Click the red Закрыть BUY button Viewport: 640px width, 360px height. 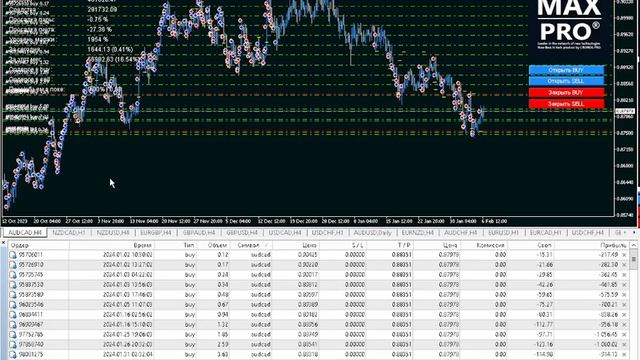pos(566,93)
